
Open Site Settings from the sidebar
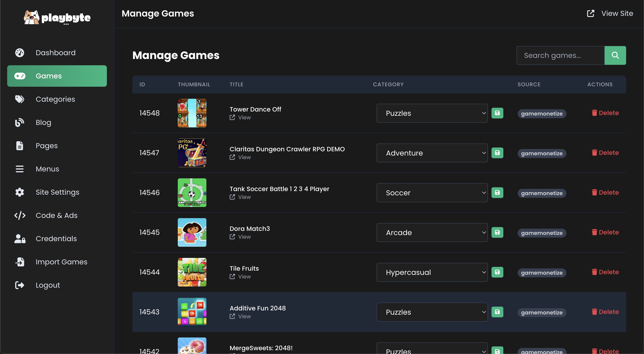57,192
